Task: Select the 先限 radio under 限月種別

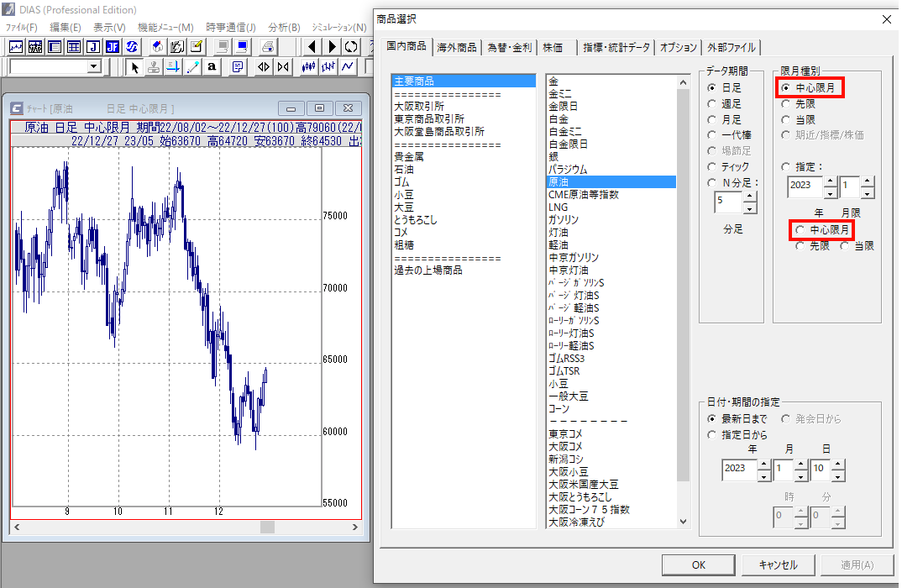Action: coord(786,104)
